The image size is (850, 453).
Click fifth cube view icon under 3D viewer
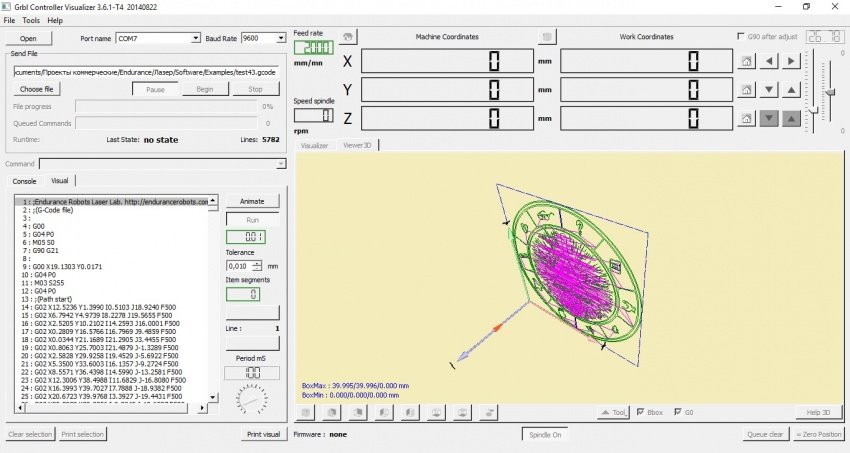point(410,412)
